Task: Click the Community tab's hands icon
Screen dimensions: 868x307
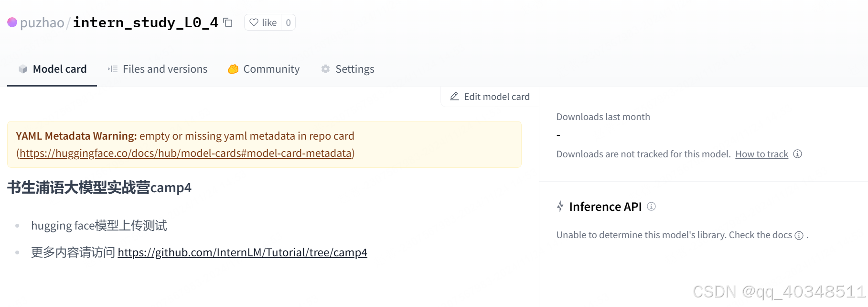Action: pyautogui.click(x=233, y=69)
